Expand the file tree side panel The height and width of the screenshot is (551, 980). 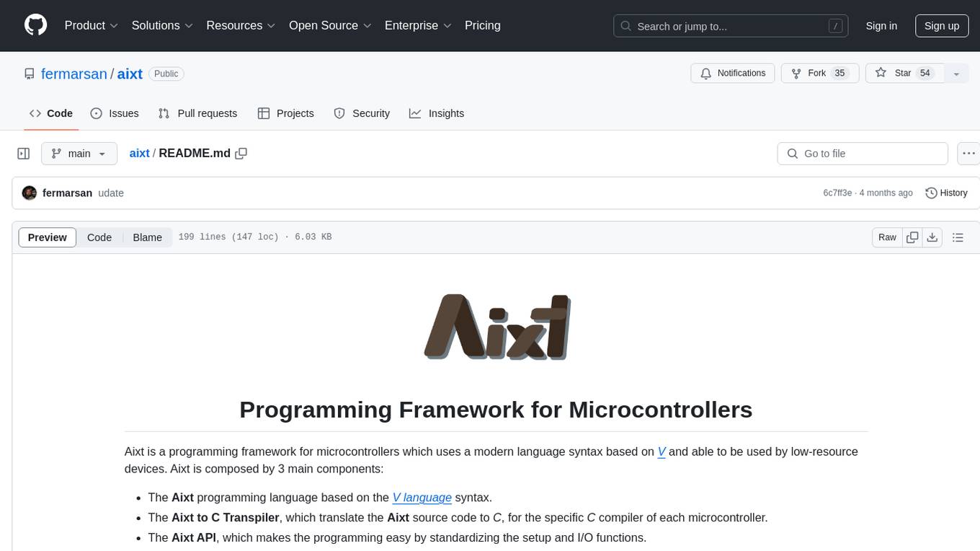click(x=24, y=154)
